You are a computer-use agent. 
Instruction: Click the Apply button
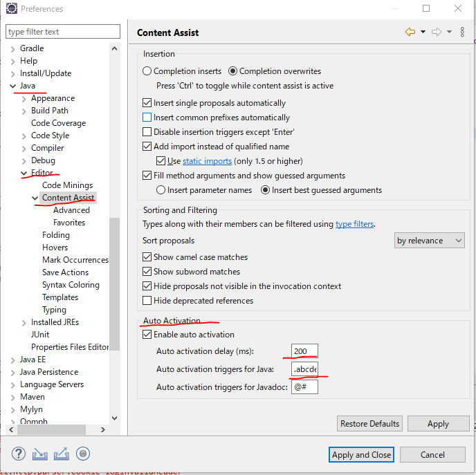pyautogui.click(x=438, y=423)
